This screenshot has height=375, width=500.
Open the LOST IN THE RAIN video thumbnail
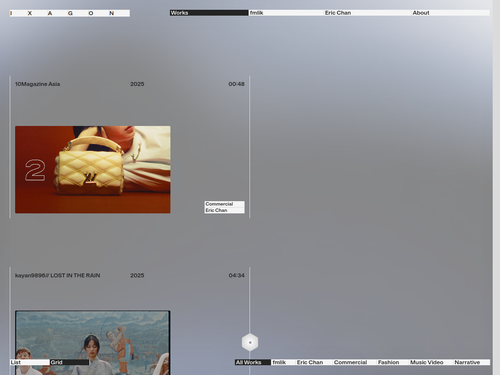click(x=93, y=343)
